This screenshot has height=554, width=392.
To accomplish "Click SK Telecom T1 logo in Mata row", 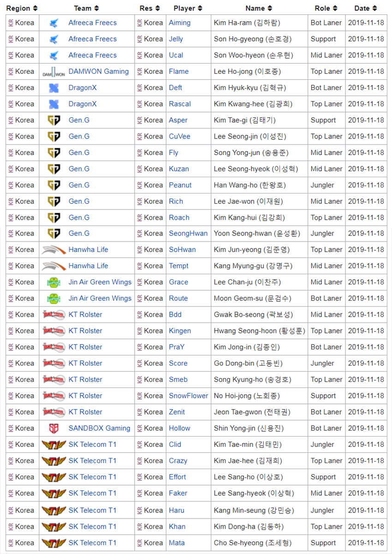I will click(54, 543).
